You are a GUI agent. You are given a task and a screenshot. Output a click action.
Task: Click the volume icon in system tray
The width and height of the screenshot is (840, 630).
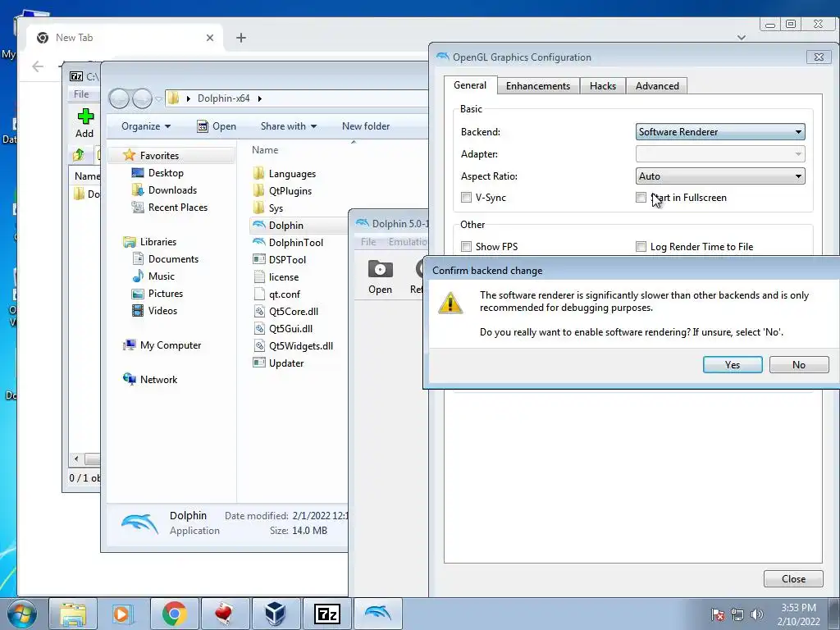point(757,614)
